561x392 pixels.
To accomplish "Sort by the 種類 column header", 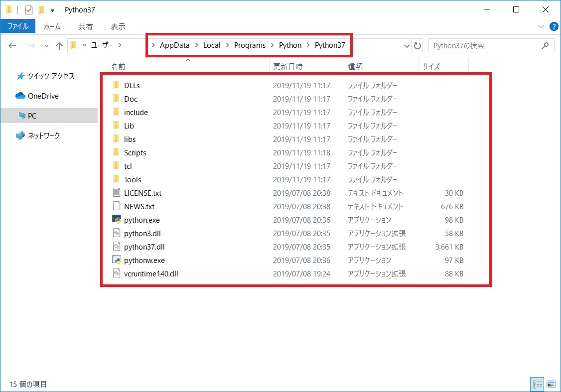I will click(x=355, y=67).
